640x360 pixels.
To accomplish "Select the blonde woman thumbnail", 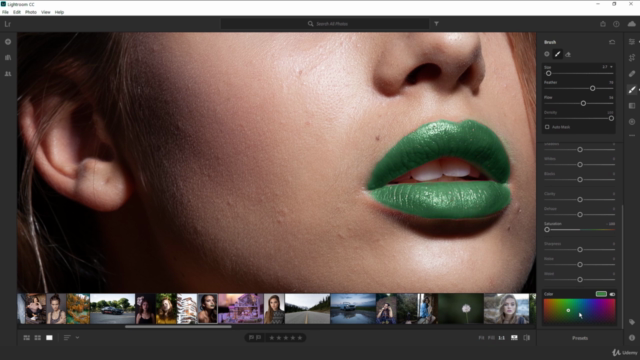I will tap(507, 309).
